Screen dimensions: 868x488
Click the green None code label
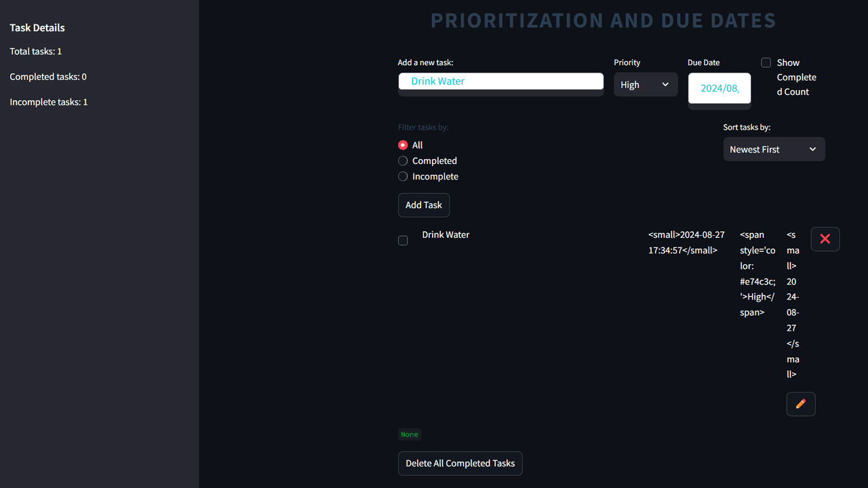pos(410,434)
